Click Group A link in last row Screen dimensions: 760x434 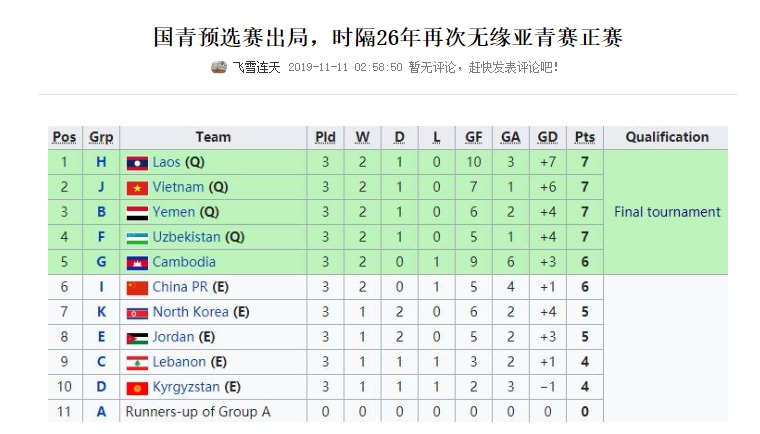coord(101,412)
